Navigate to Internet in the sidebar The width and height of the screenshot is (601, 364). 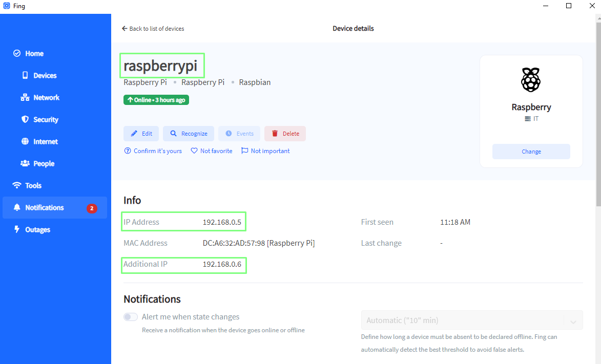tap(46, 142)
